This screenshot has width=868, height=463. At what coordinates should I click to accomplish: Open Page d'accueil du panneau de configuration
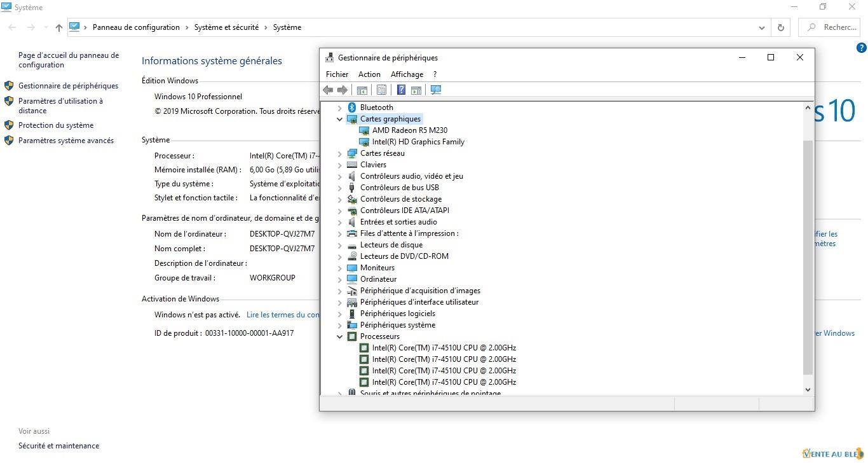[69, 60]
